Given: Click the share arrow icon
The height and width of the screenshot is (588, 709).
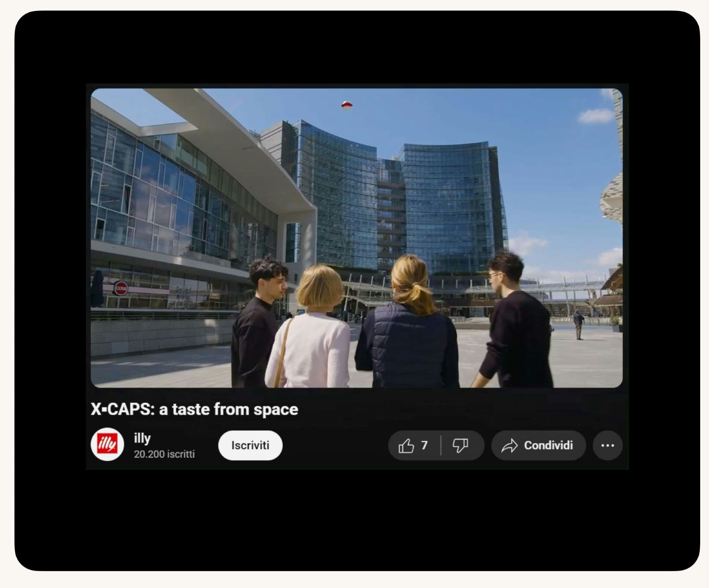Looking at the screenshot, I should [x=509, y=446].
